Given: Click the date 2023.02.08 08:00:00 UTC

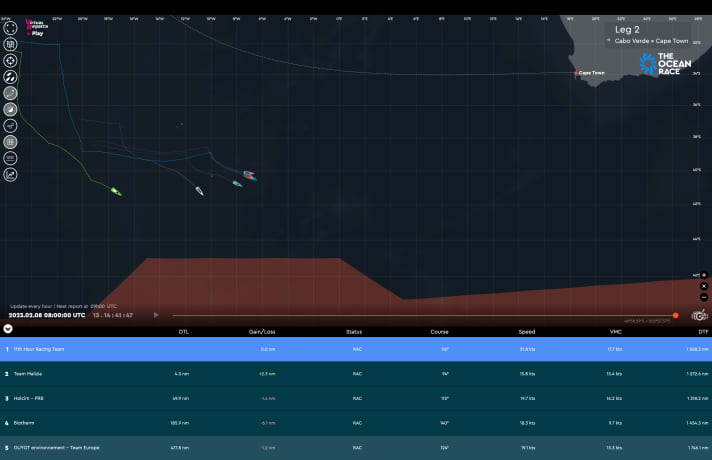Looking at the screenshot, I should coord(47,315).
